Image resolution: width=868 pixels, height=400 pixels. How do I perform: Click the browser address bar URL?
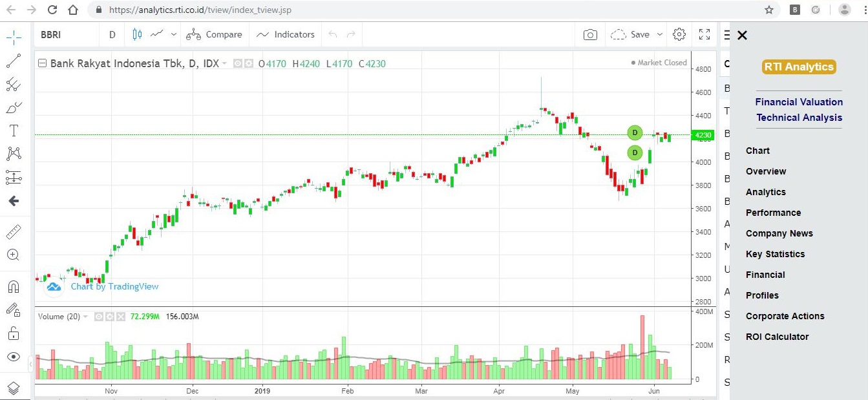point(200,10)
